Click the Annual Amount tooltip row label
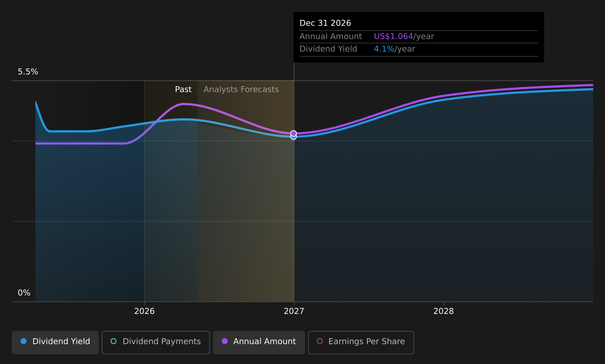 click(x=331, y=36)
